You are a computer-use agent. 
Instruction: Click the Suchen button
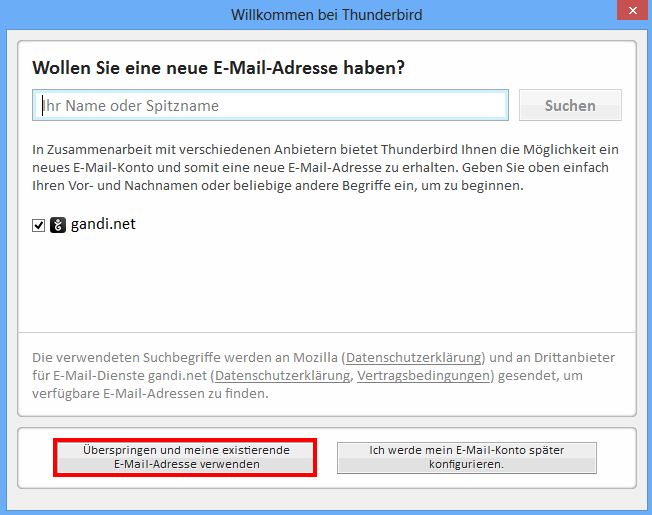570,105
